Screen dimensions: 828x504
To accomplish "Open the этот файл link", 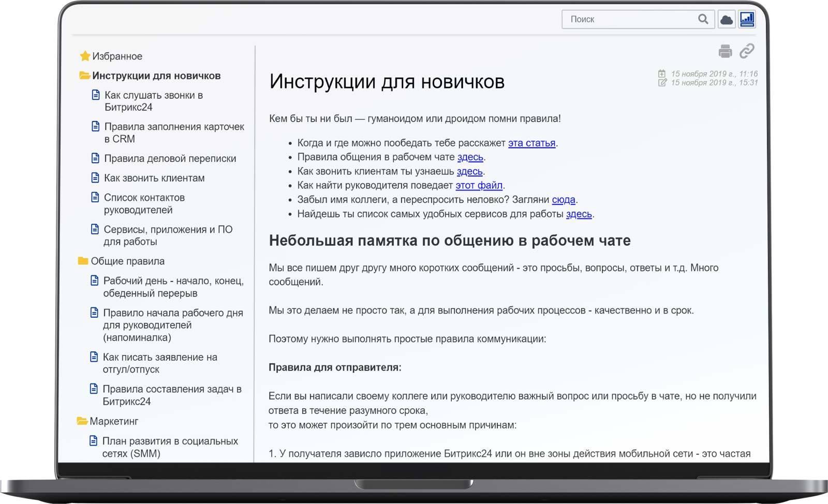I will click(479, 185).
